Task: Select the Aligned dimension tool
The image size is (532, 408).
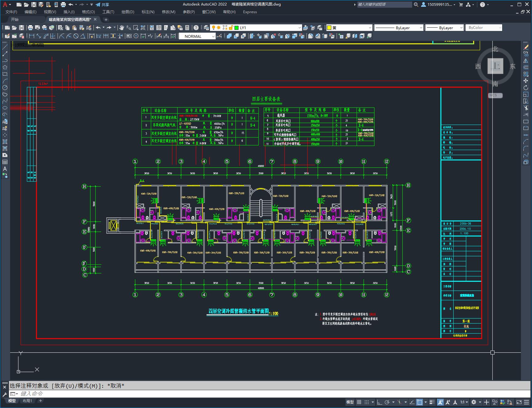Action: 39,36
